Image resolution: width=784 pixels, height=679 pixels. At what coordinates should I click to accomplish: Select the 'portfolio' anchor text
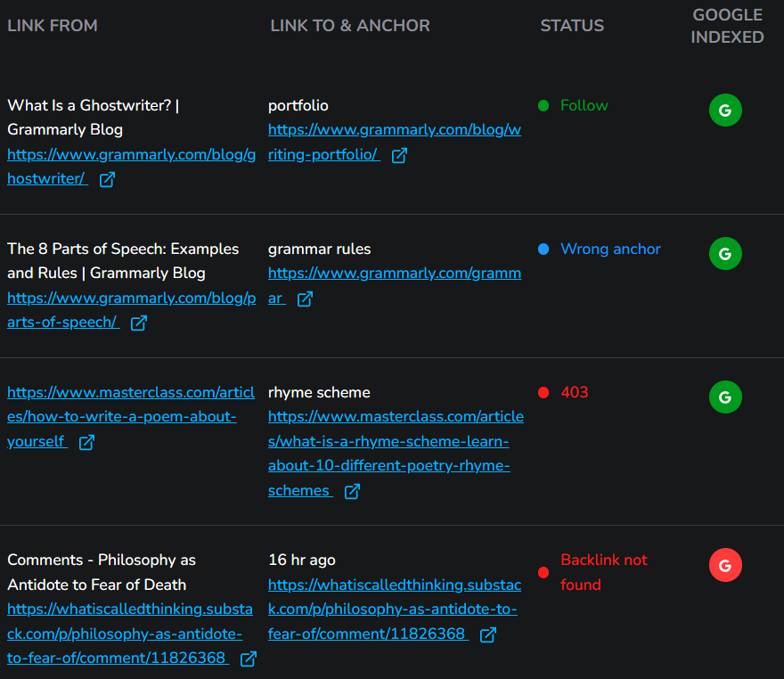[298, 105]
